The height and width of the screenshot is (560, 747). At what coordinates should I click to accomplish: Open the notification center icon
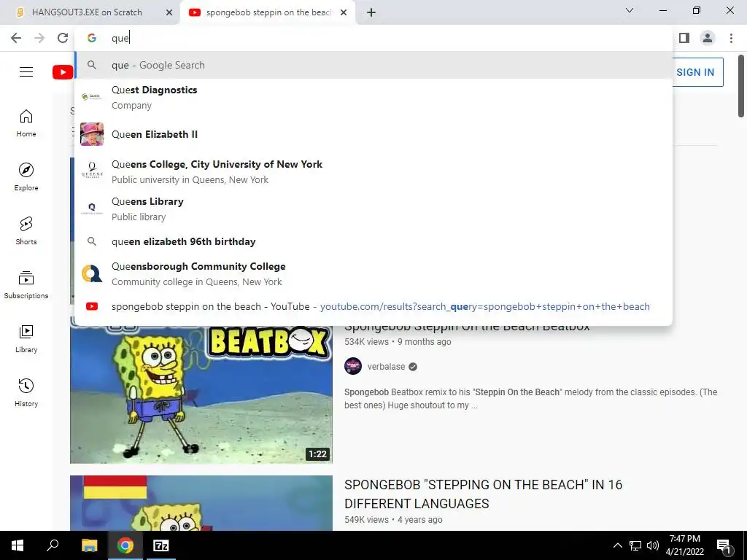pos(724,546)
